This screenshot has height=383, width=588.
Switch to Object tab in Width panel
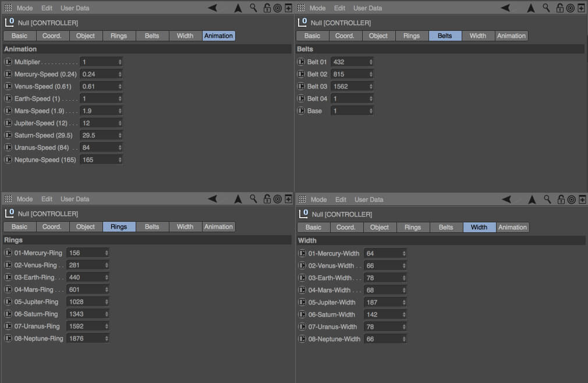(380, 227)
